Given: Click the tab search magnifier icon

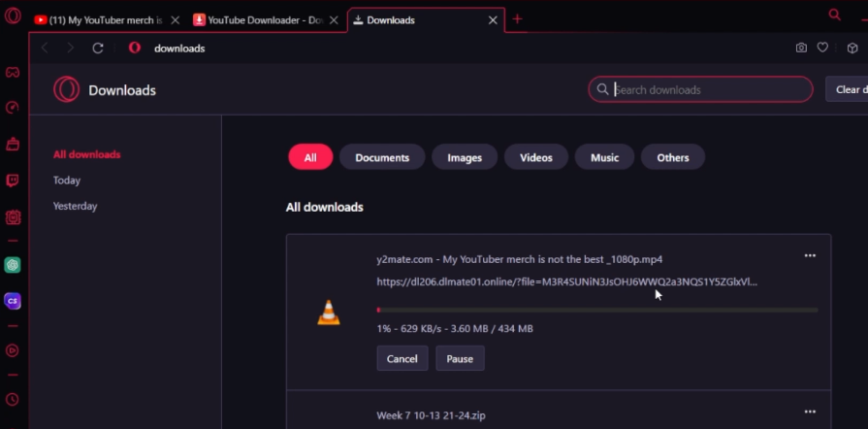Looking at the screenshot, I should 834,15.
